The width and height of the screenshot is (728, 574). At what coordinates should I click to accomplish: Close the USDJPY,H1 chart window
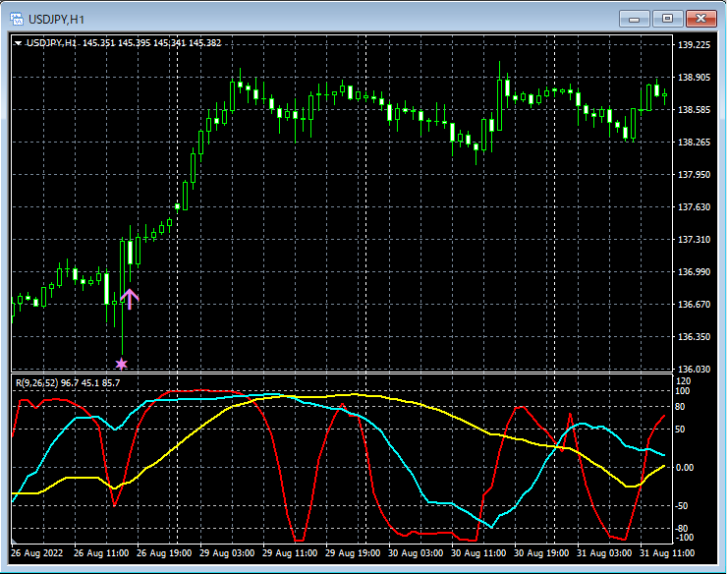(700, 19)
